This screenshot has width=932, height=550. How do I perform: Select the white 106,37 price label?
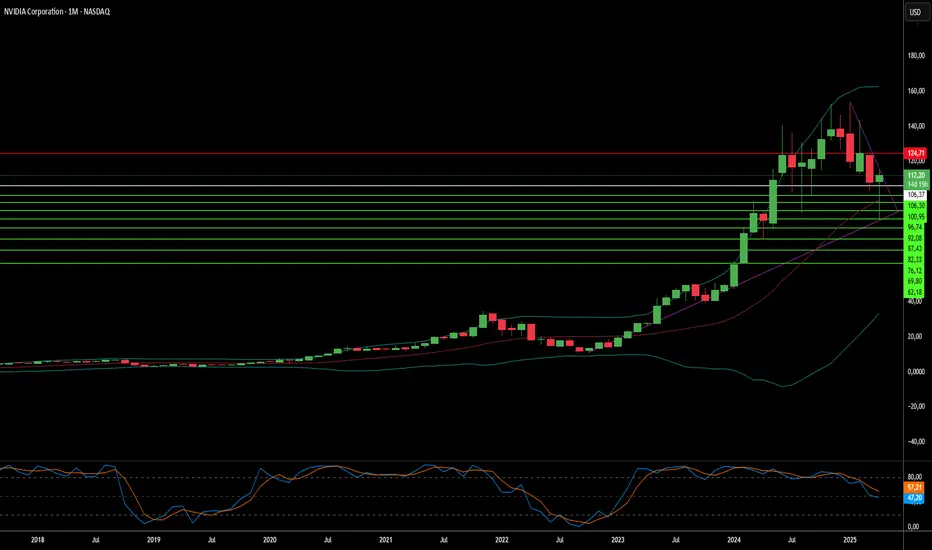[x=915, y=195]
